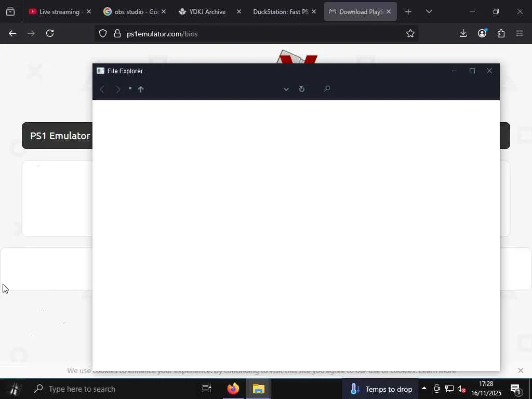This screenshot has height=399, width=532.
Task: Refresh the File Explorer view
Action: (302, 89)
